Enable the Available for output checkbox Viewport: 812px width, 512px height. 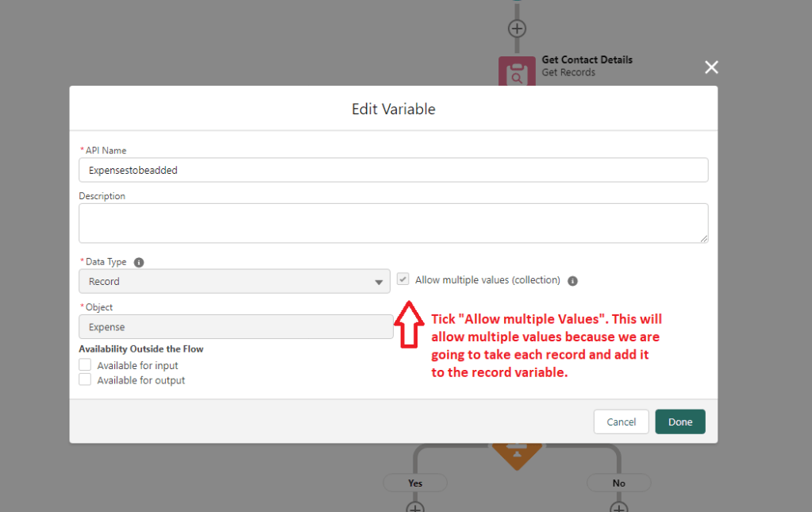(x=85, y=380)
